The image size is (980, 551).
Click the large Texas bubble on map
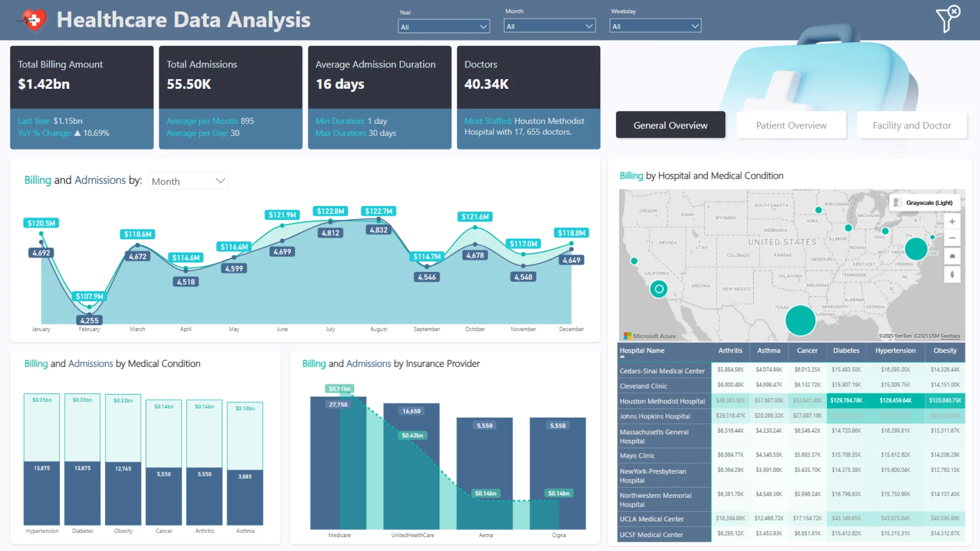(x=800, y=320)
